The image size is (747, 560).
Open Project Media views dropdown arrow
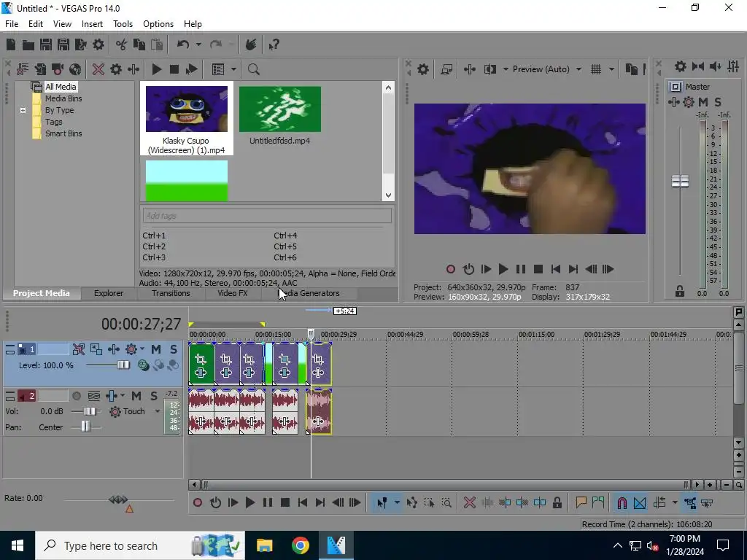(233, 69)
